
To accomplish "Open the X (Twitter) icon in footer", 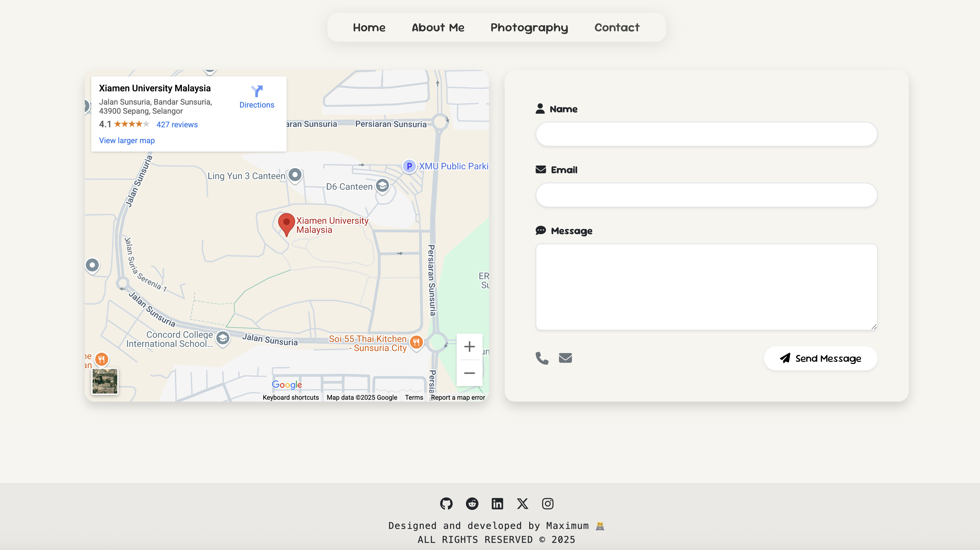I will tap(522, 504).
